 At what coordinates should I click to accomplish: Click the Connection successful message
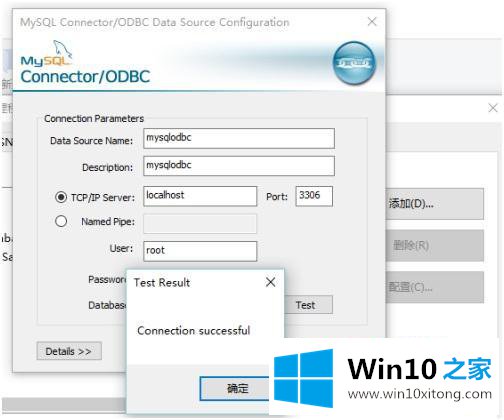(x=194, y=331)
